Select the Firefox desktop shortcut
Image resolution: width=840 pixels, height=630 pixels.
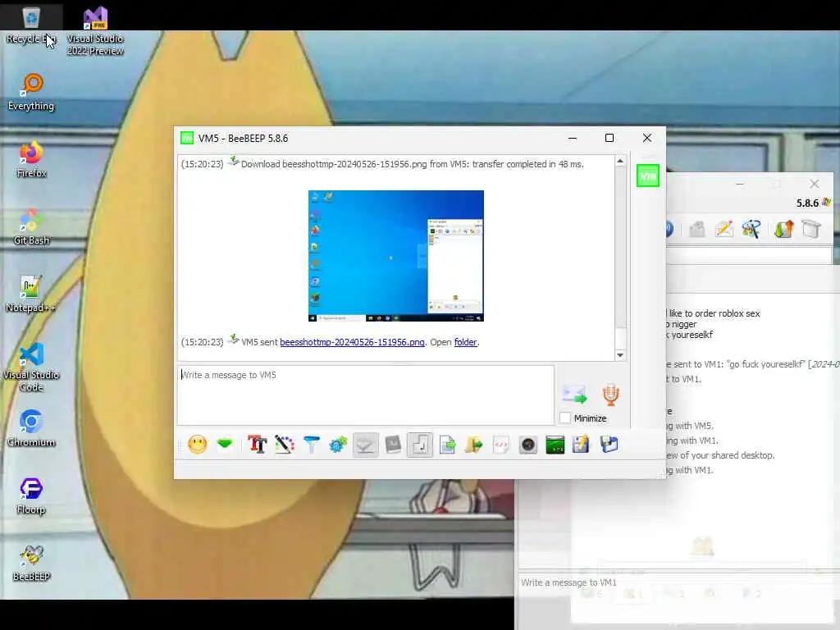tap(31, 160)
